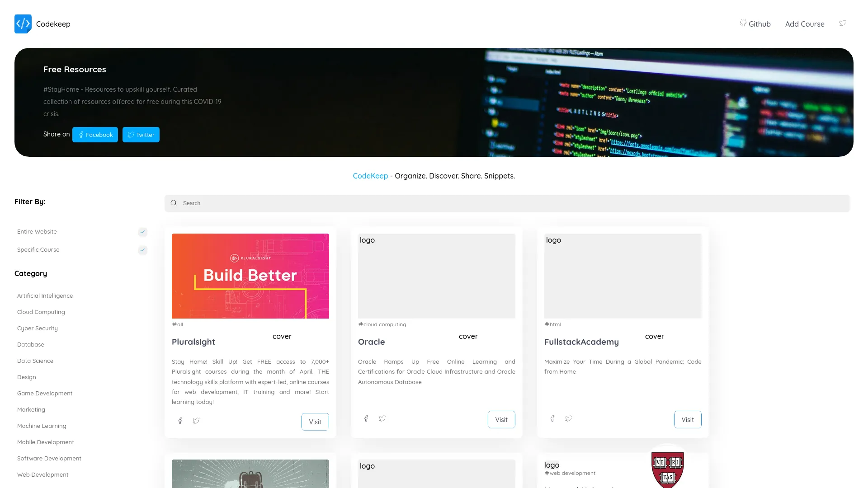Viewport: 868px width, 488px height.
Task: Select the Web Development category
Action: click(43, 474)
